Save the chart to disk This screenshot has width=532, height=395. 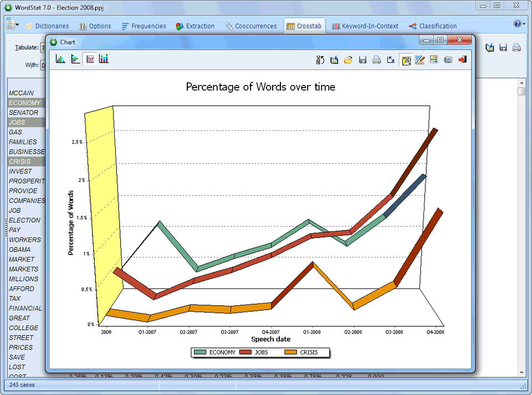362,60
